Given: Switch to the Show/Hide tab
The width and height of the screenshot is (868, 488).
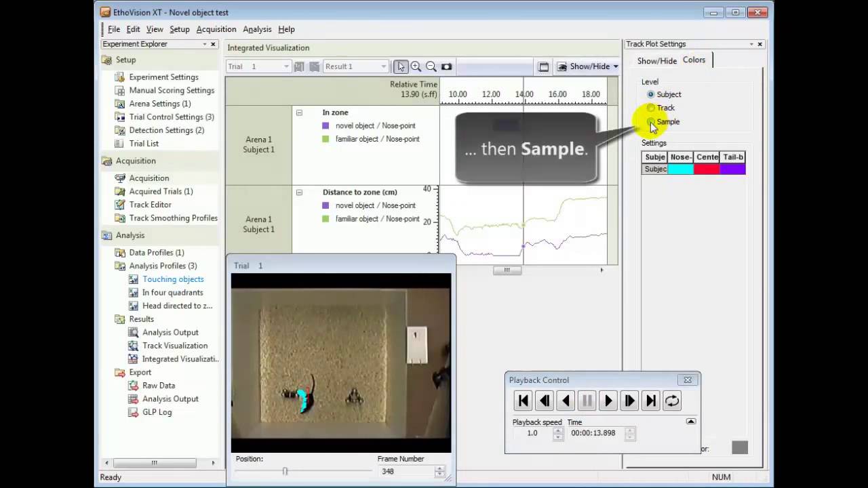Looking at the screenshot, I should coord(657,61).
